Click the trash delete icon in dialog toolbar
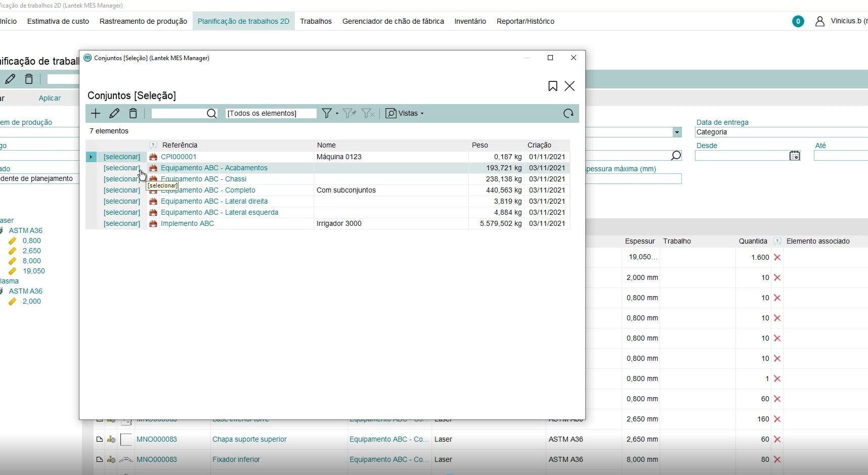 (x=133, y=113)
